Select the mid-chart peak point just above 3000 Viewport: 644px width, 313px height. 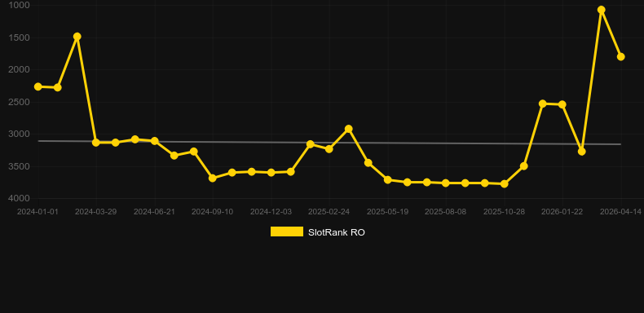point(349,129)
